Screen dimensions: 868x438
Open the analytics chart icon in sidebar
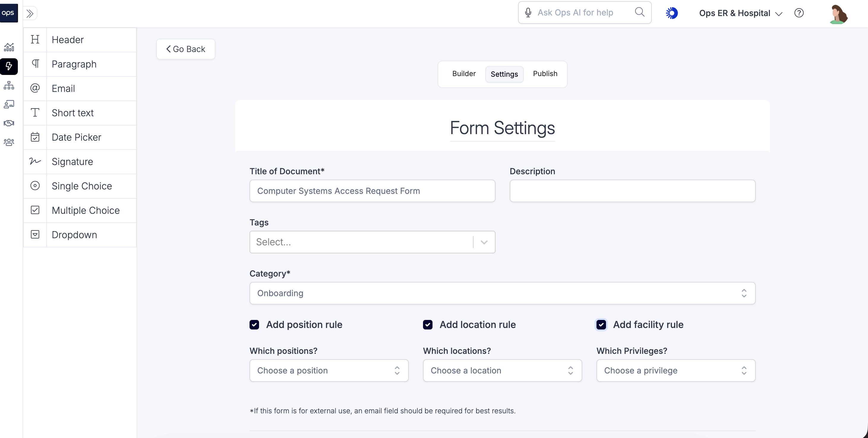coord(9,47)
